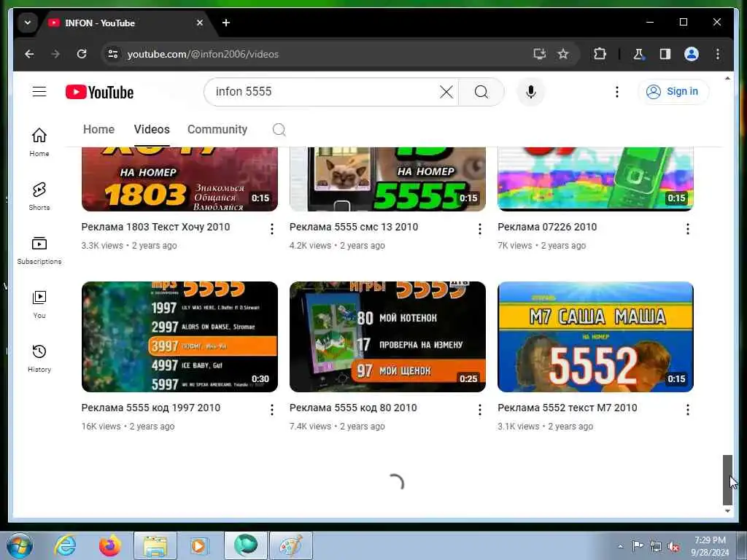The width and height of the screenshot is (747, 560).
Task: Reload the page
Action: (x=82, y=54)
